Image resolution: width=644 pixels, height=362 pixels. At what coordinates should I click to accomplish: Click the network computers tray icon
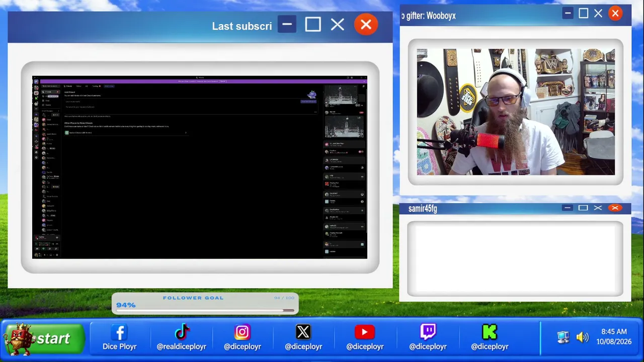click(x=563, y=337)
